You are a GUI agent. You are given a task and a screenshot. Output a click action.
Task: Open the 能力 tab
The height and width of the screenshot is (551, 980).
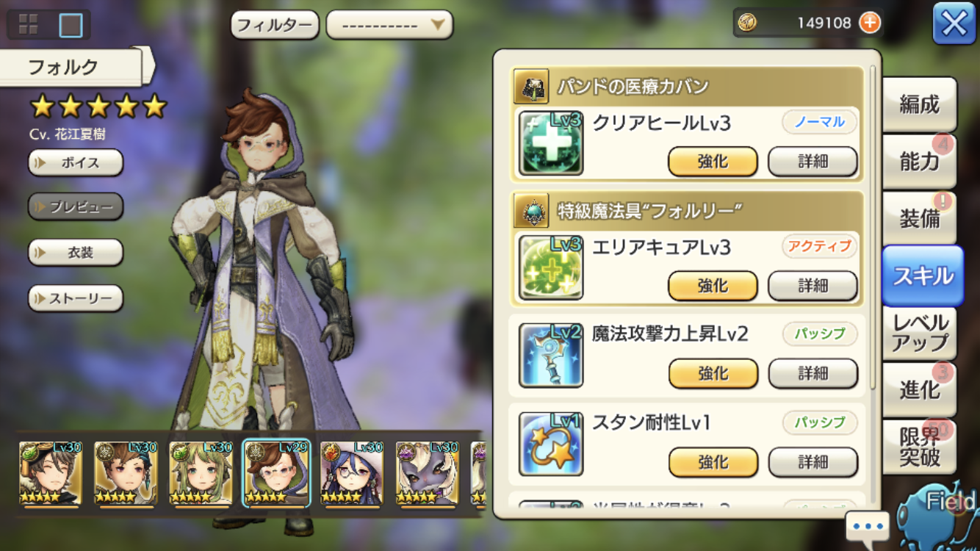[x=920, y=161]
